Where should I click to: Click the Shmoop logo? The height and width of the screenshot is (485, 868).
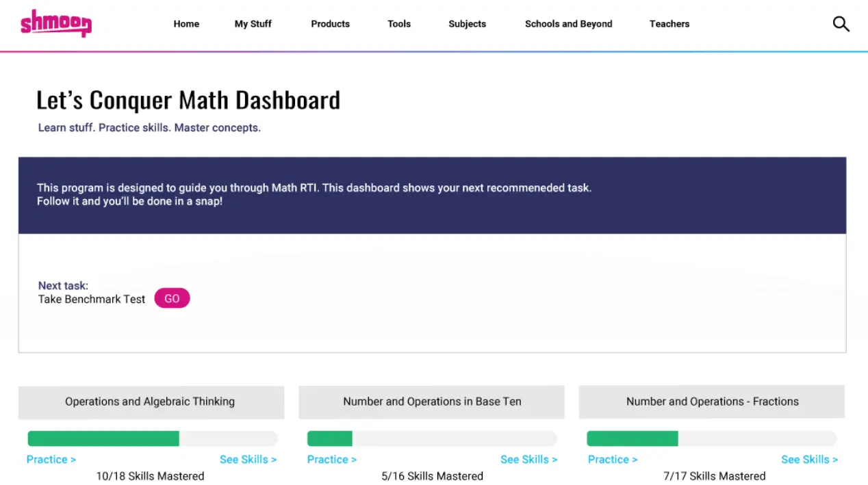click(55, 23)
